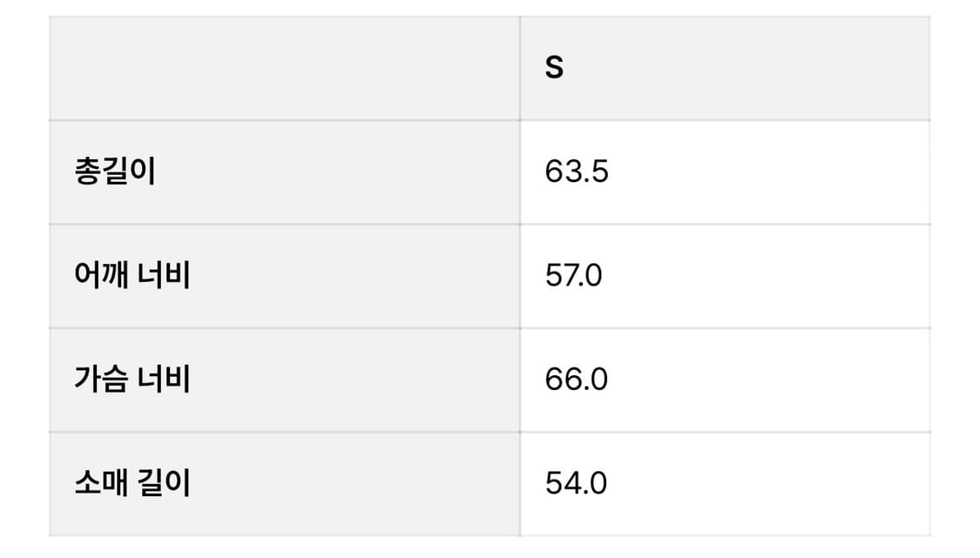980x558 pixels.
Task: Click the 66.0 chest width value
Action: [576, 380]
